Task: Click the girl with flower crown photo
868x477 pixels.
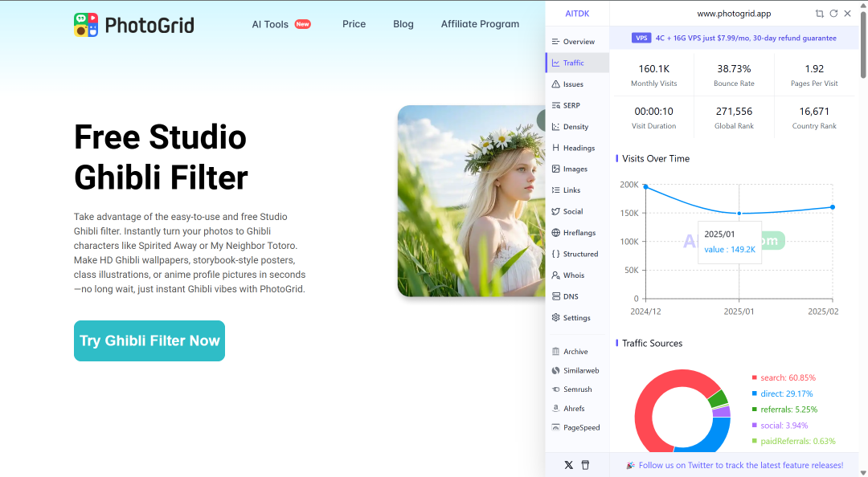Action: pos(472,201)
